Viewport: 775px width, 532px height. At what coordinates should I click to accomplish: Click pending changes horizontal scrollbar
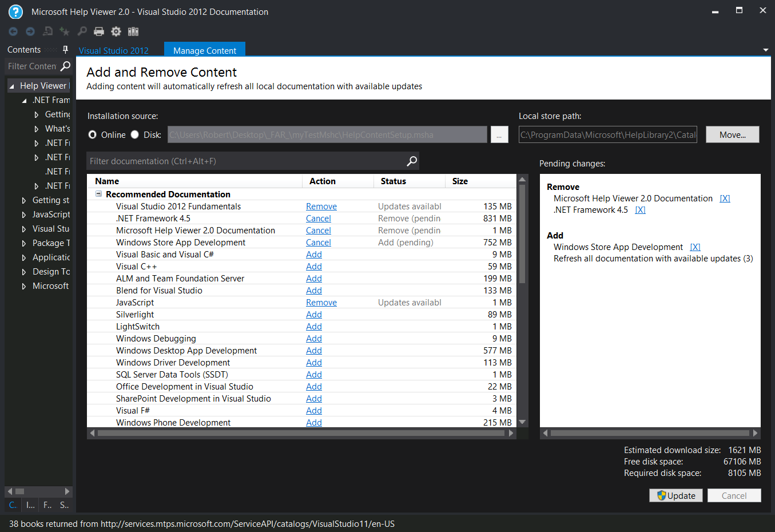[x=650, y=433]
